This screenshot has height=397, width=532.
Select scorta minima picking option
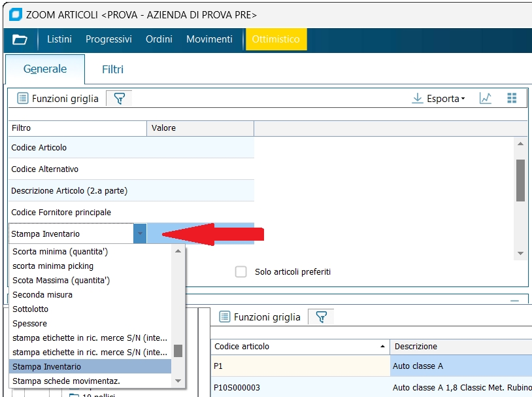tap(90, 266)
